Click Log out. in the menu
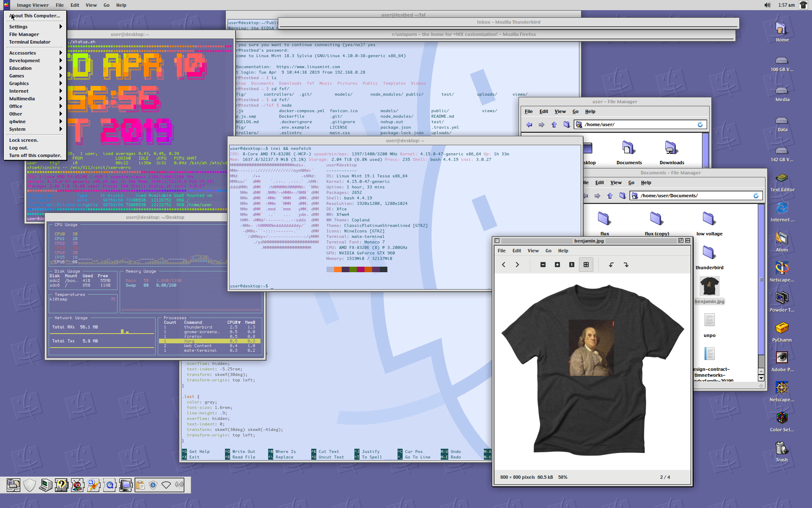The image size is (812, 508). [x=19, y=148]
